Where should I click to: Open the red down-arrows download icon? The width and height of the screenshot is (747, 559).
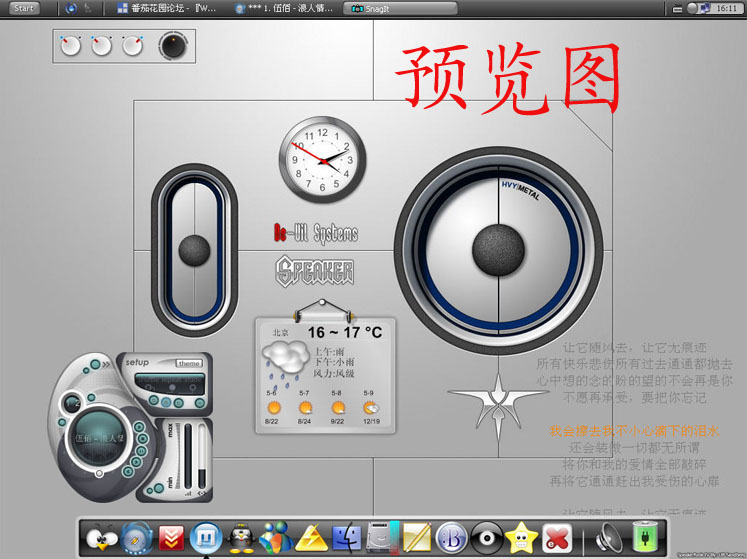coord(171,539)
